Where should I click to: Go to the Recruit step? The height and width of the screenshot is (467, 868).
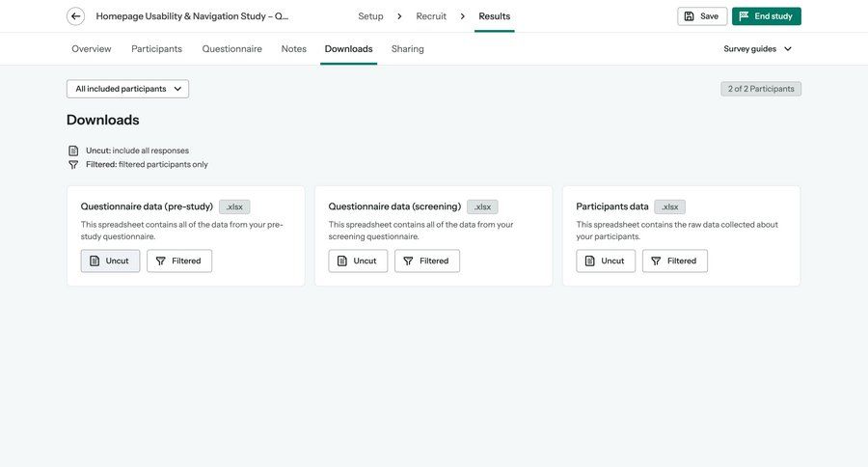(431, 16)
